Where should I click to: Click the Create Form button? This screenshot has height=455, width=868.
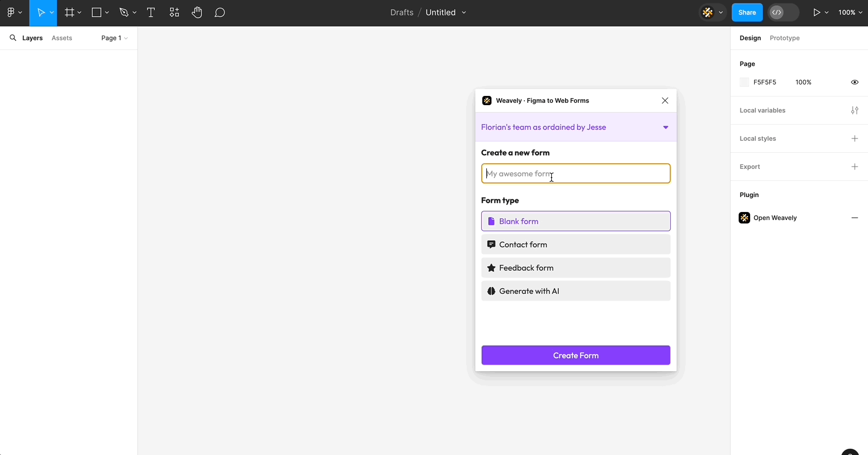(x=575, y=355)
